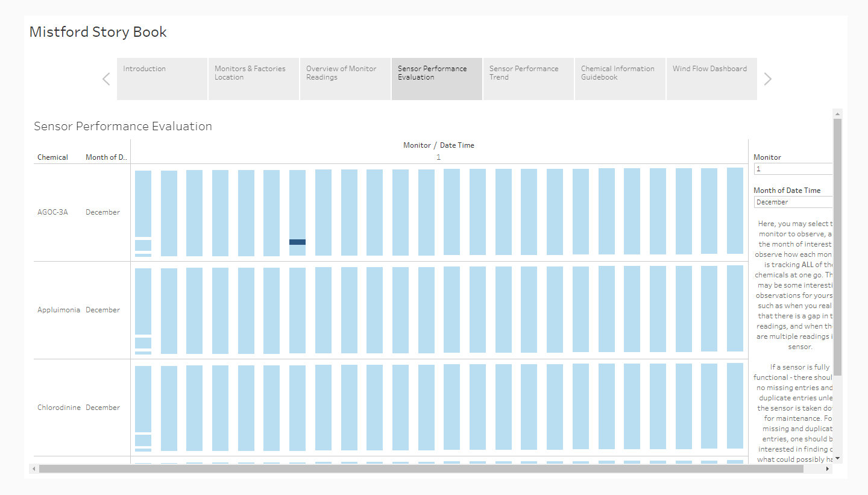Open Monitors & Factories Location tab
Screen dimensions: 868x495
[x=254, y=79]
